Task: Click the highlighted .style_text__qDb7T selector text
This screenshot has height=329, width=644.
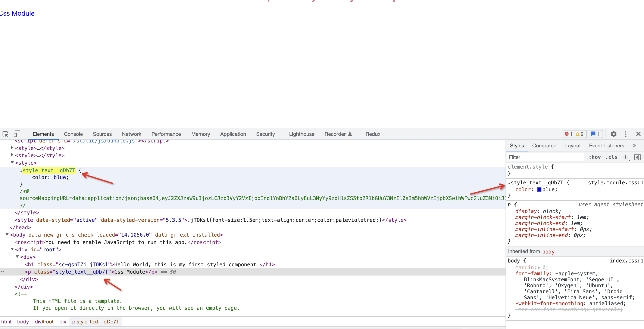Action: tap(49, 170)
